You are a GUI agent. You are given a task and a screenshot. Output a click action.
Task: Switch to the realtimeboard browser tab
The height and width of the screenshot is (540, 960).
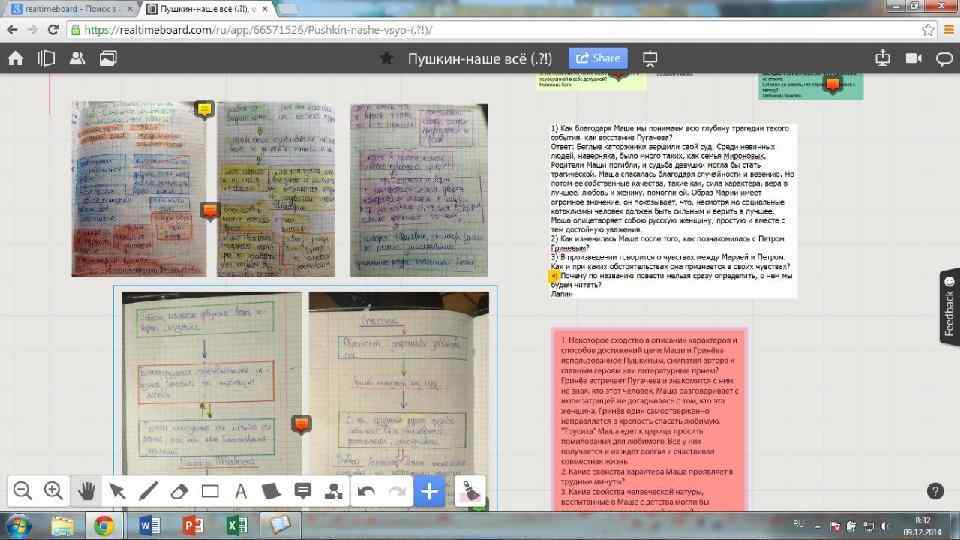[72, 9]
